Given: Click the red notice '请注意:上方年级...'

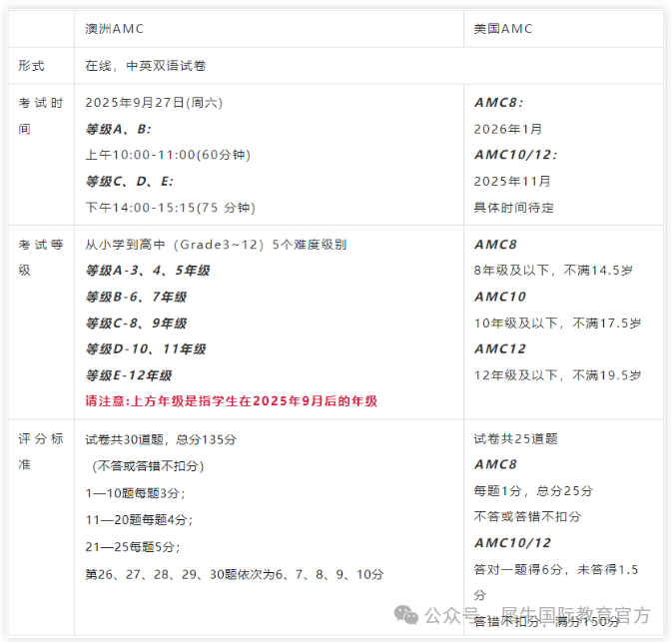Looking at the screenshot, I should (231, 401).
